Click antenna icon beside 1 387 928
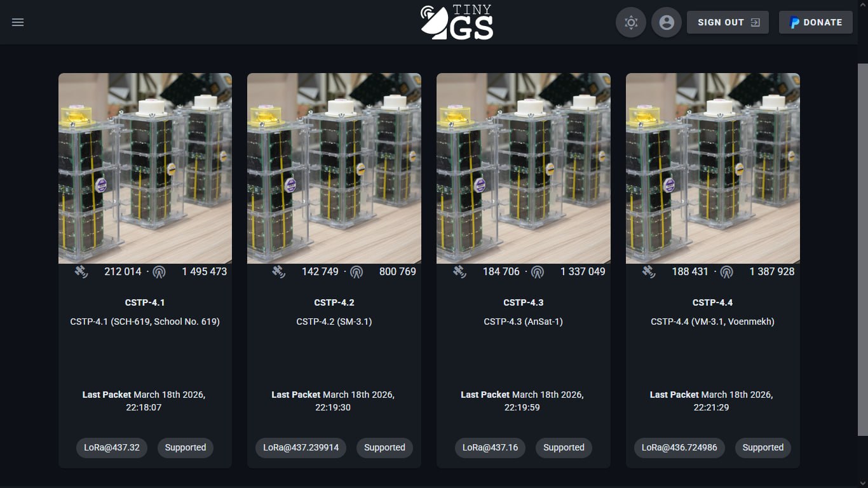 click(x=727, y=272)
